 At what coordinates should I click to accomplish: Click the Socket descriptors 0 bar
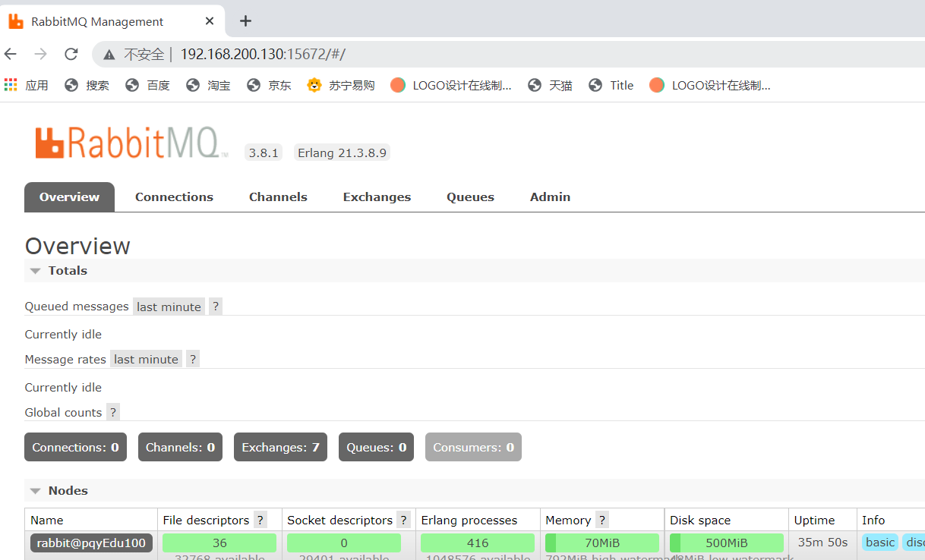click(344, 543)
